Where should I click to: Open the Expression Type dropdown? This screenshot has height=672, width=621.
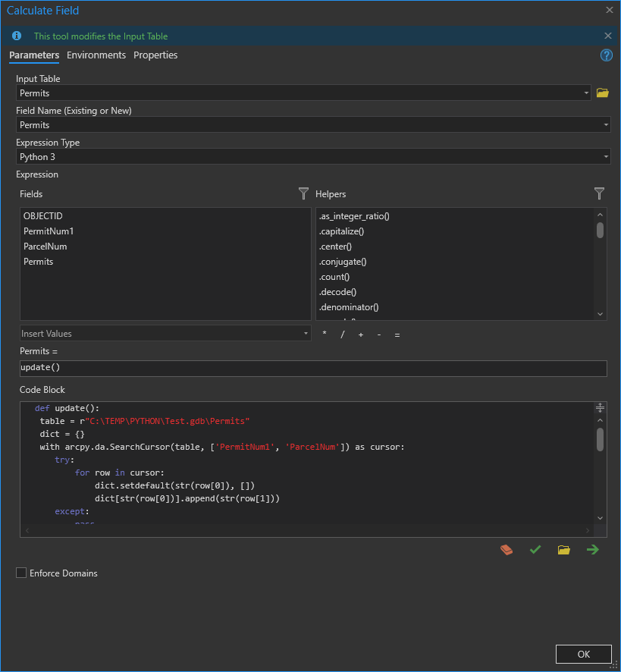(606, 156)
